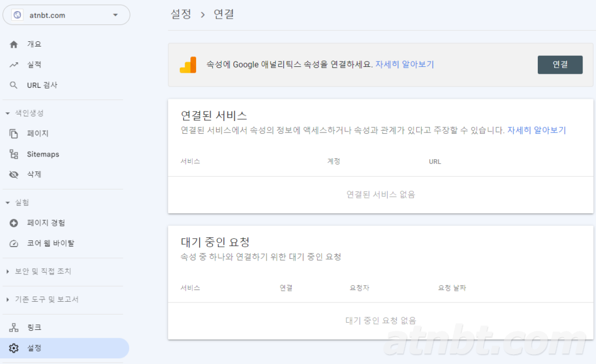Image resolution: width=596 pixels, height=364 pixels.
Task: Click the trend line icon for 실적
Action: (14, 65)
